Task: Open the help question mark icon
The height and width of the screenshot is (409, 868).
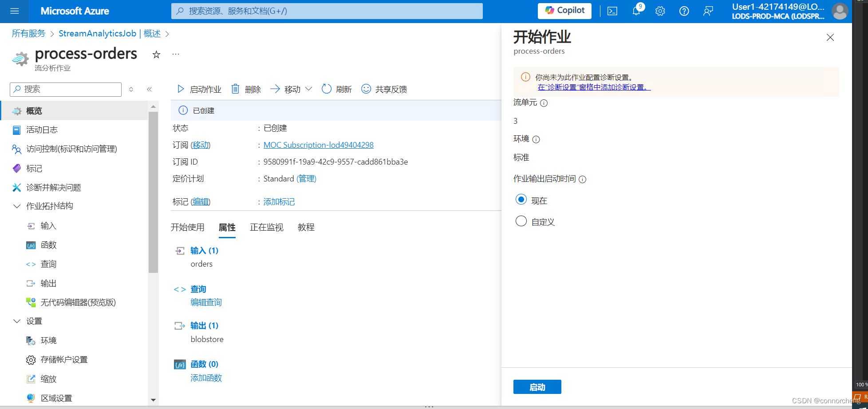Action: click(x=684, y=11)
